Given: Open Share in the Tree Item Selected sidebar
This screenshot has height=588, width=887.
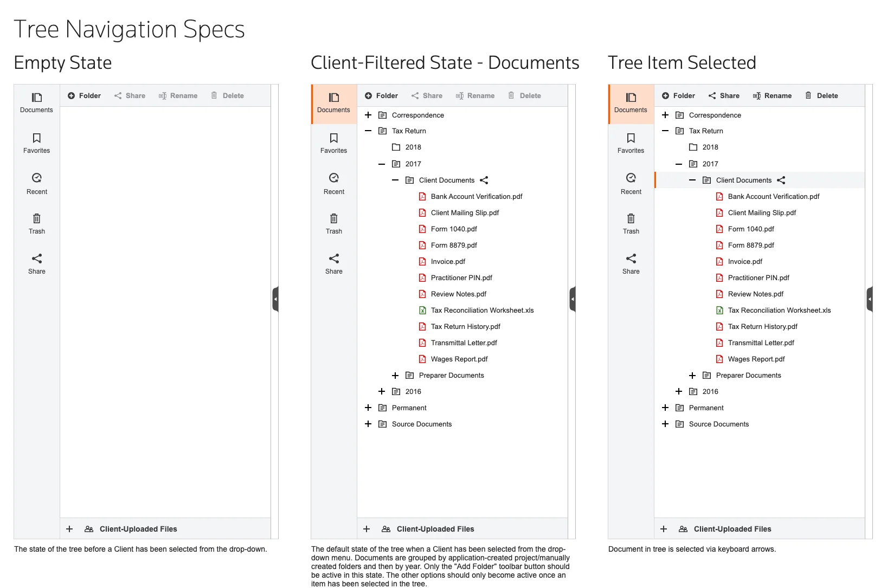Looking at the screenshot, I should click(631, 264).
